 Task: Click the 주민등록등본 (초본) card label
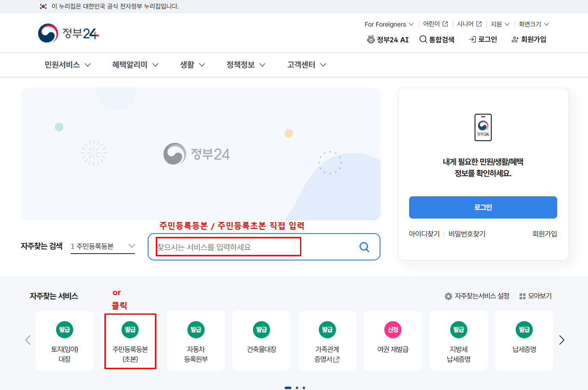pos(130,354)
